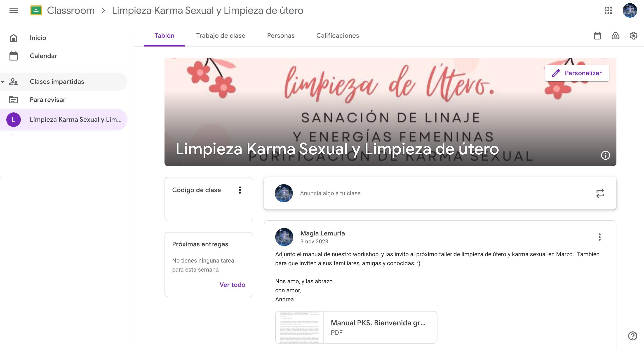Click the Personalizar button
The image size is (644, 349).
tap(577, 73)
